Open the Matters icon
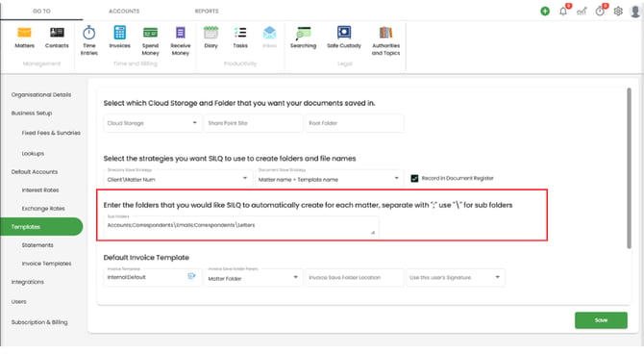 point(24,33)
